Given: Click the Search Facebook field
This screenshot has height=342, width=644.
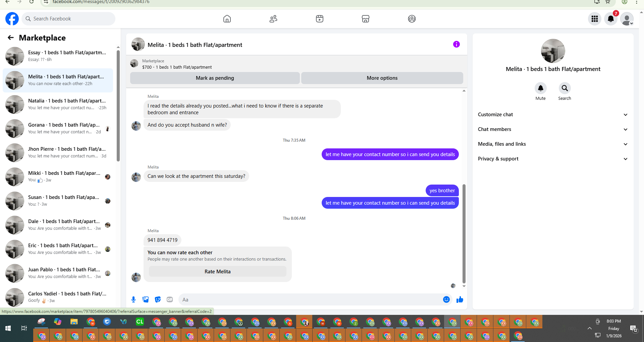Looking at the screenshot, I should (68, 19).
